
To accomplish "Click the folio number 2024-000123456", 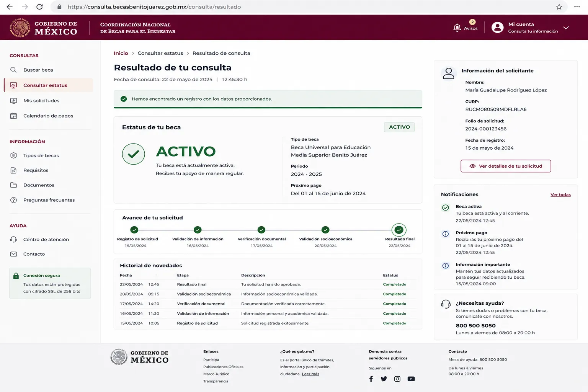I will [486, 129].
